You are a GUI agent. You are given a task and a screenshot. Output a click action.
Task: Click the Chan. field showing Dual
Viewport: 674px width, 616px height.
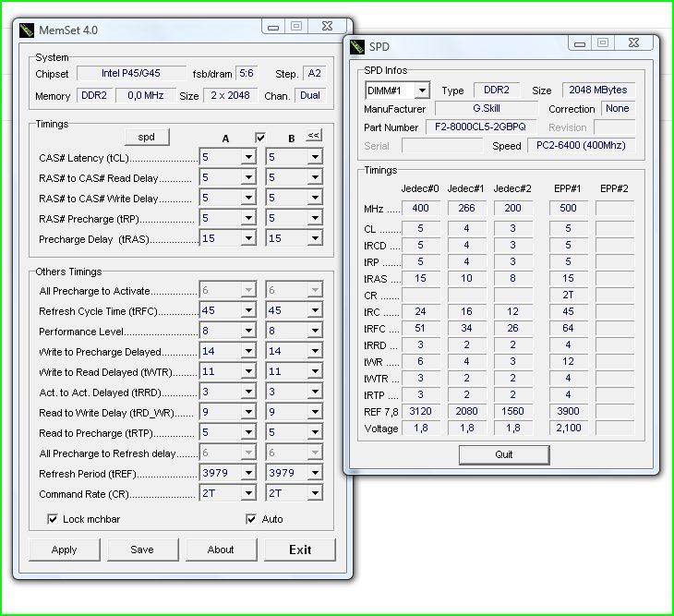click(x=310, y=95)
